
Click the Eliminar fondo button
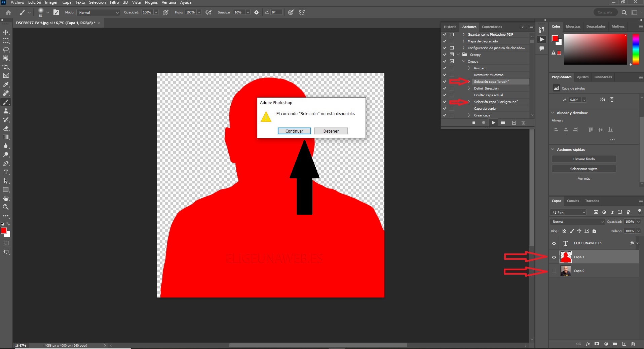point(583,159)
